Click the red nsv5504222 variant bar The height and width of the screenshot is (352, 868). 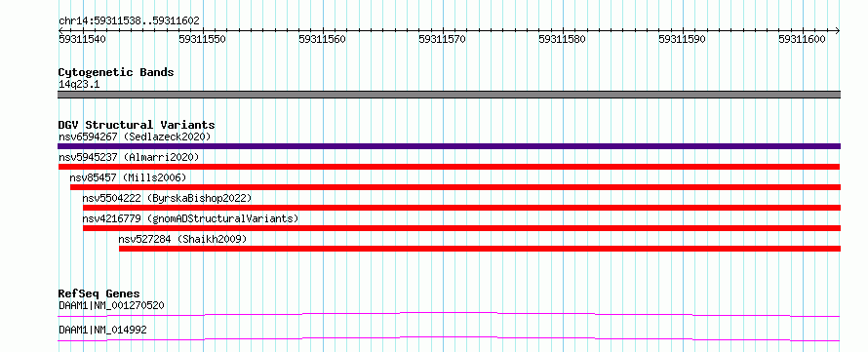coord(461,208)
